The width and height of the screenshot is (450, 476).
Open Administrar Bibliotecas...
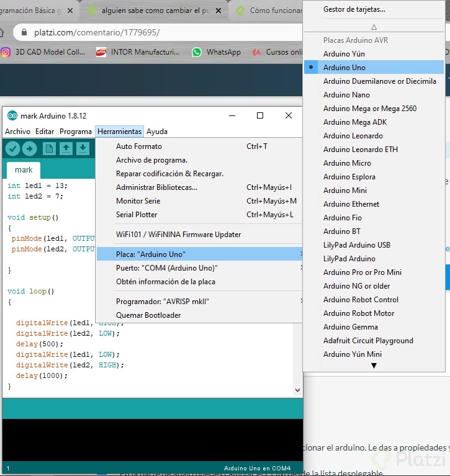(x=199, y=187)
